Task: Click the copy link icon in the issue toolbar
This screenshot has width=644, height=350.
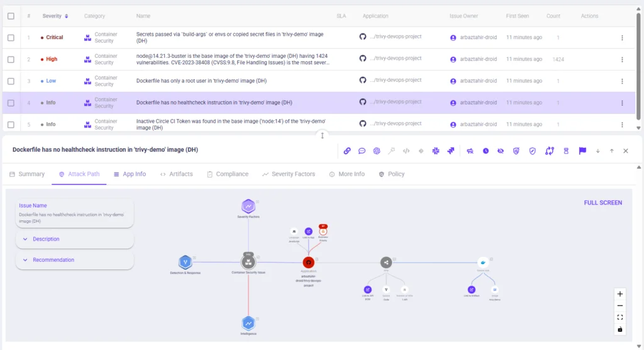Action: (x=347, y=151)
